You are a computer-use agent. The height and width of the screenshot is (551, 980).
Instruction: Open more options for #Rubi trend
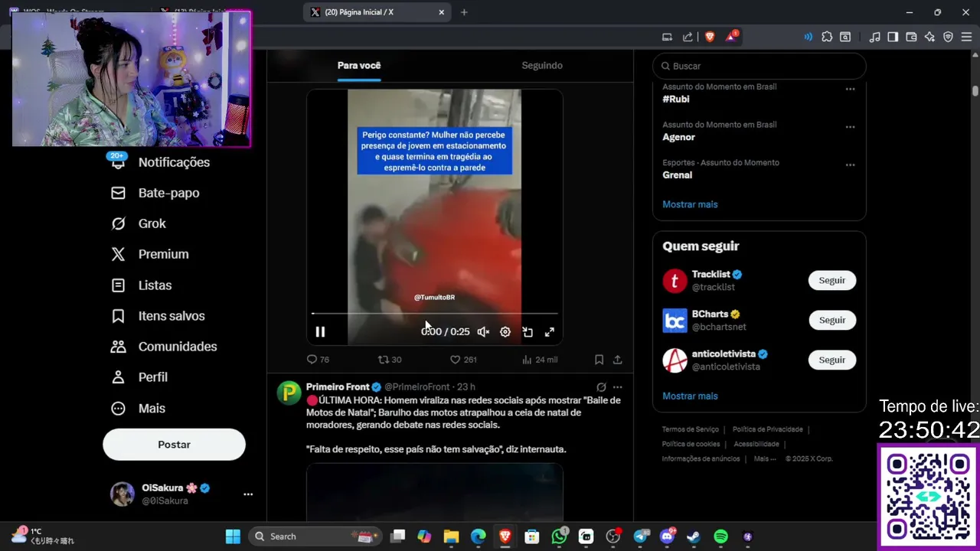pyautogui.click(x=850, y=89)
